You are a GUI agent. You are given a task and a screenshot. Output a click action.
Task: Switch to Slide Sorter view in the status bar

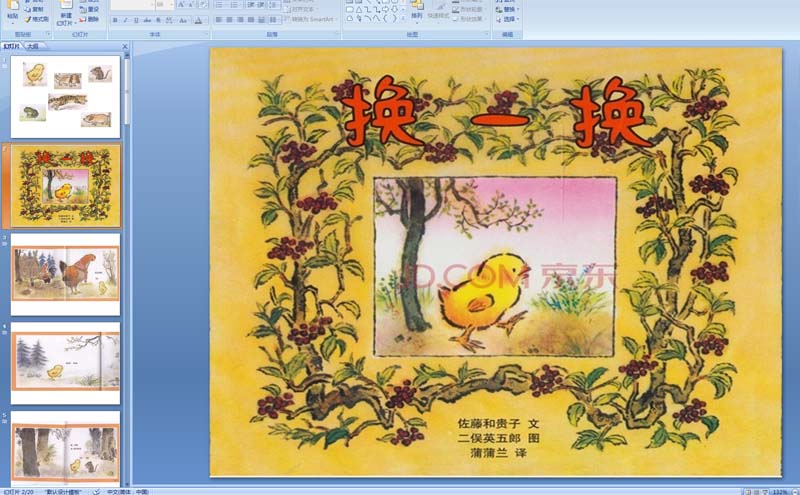756,492
